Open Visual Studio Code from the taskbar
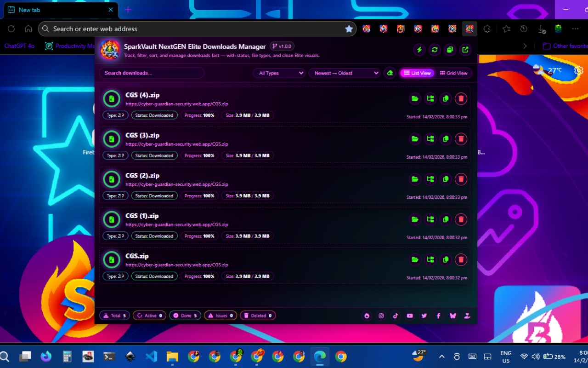Viewport: 588px width, 368px height. pos(151,356)
